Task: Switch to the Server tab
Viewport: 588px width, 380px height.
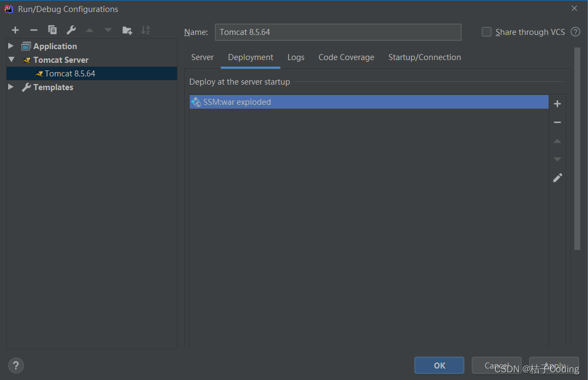Action: [202, 57]
